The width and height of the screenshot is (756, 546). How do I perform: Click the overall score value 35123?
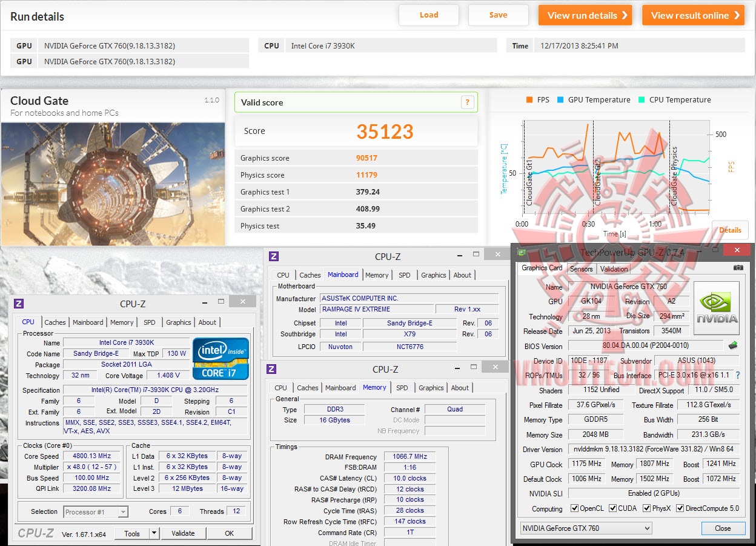[385, 132]
